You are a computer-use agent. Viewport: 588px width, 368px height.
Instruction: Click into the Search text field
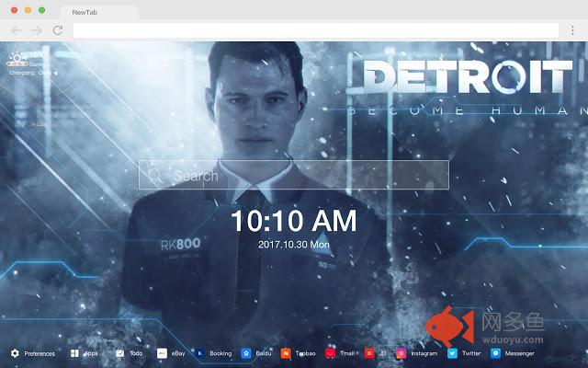click(x=294, y=175)
